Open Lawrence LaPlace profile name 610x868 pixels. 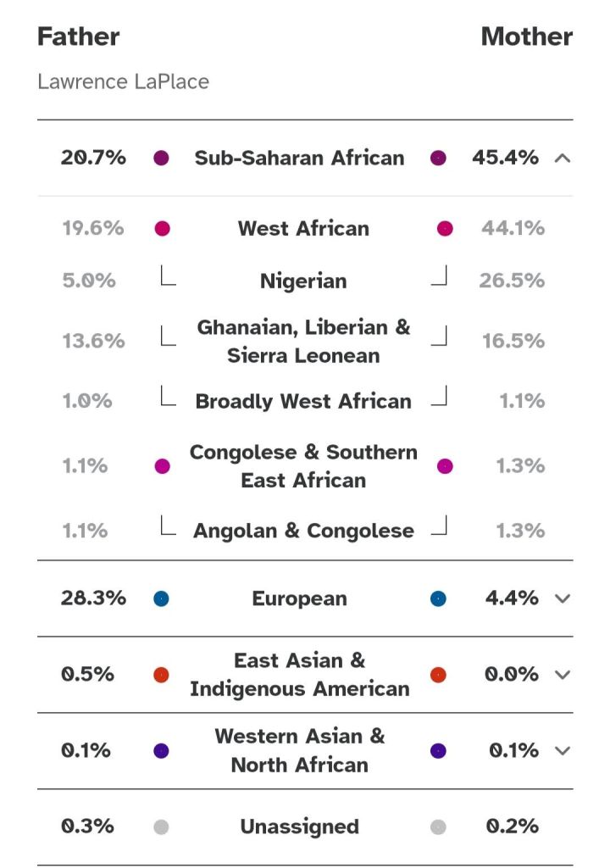point(123,82)
